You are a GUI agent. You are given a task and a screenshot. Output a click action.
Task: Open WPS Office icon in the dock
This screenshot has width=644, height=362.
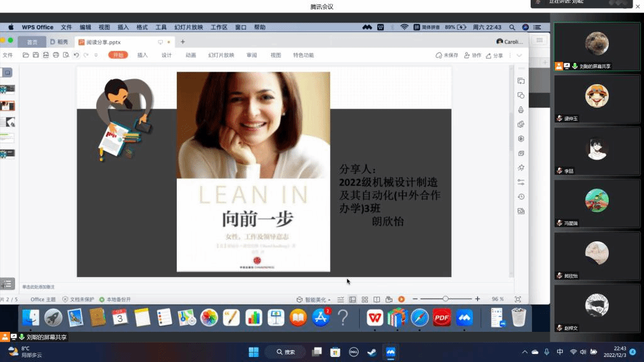point(375,317)
